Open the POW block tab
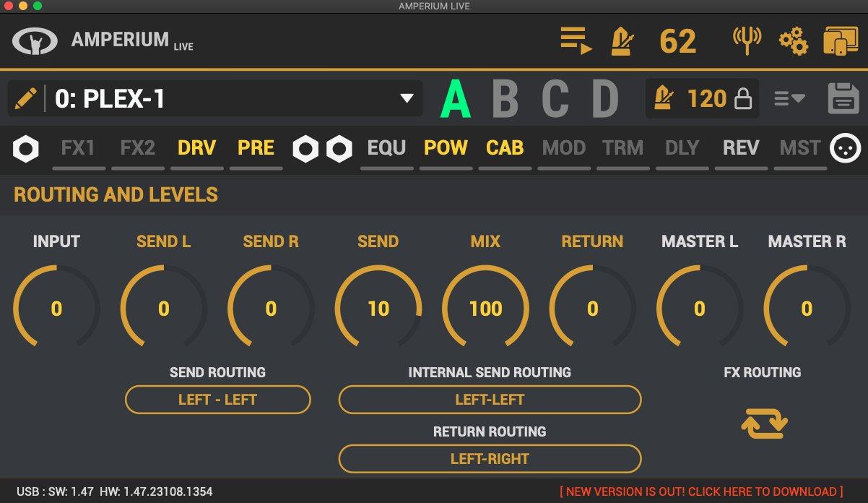The height and width of the screenshot is (503, 868). 446,148
